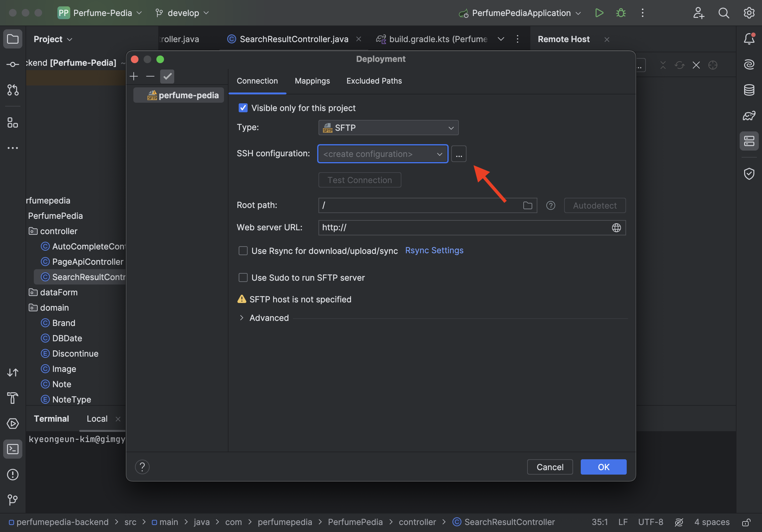Image resolution: width=762 pixels, height=532 pixels.
Task: Click the Terminal tool window icon
Action: (13, 449)
